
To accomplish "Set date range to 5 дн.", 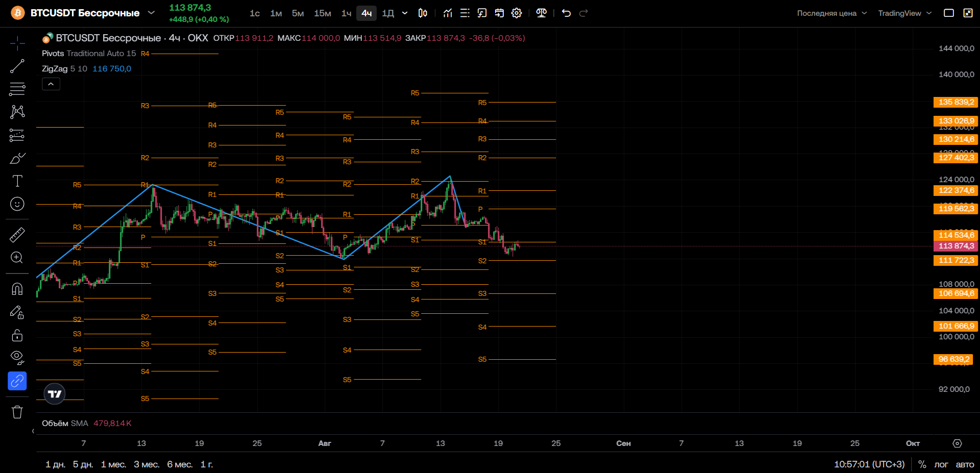I will 83,464.
